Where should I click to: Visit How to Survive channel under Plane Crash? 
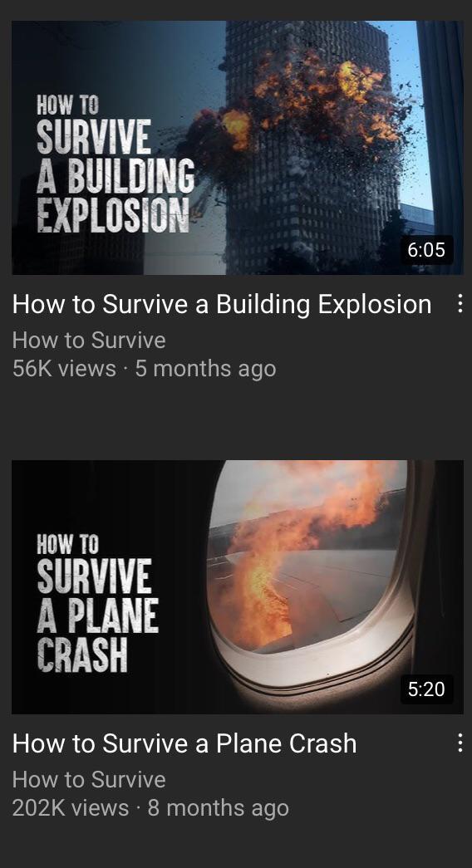89,779
